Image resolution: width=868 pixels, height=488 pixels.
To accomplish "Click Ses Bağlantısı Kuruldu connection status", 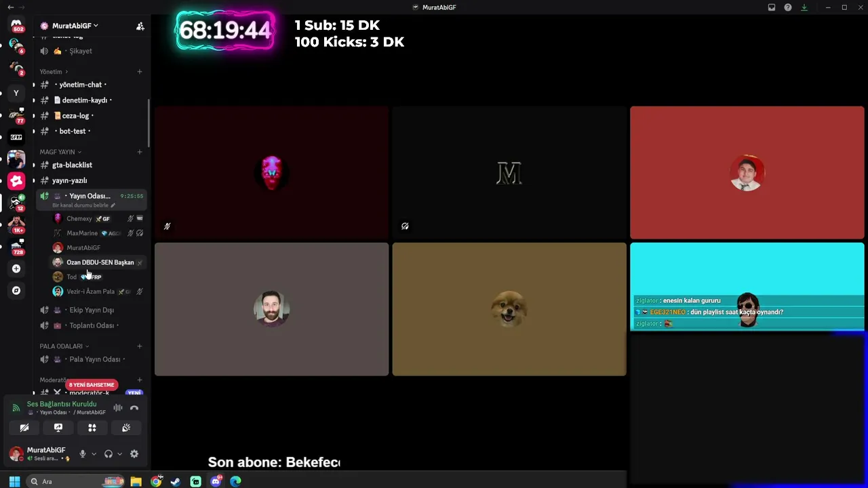I will 62,404.
